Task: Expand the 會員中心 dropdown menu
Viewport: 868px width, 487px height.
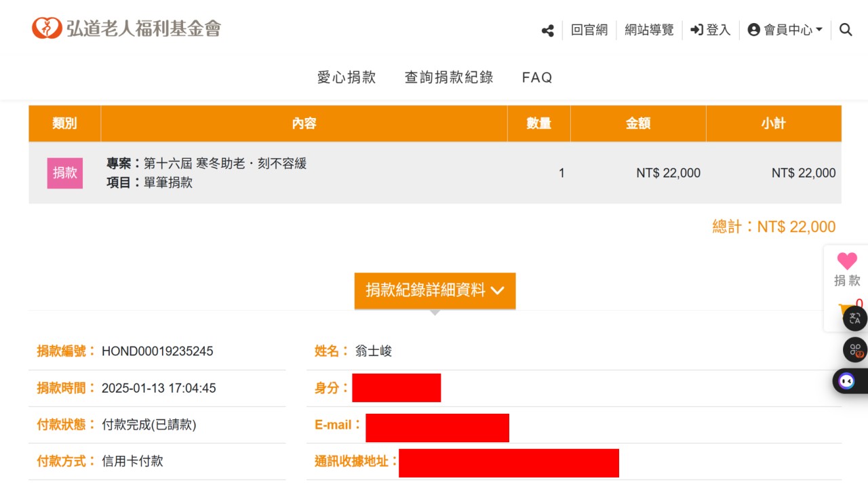Action: coord(817,30)
